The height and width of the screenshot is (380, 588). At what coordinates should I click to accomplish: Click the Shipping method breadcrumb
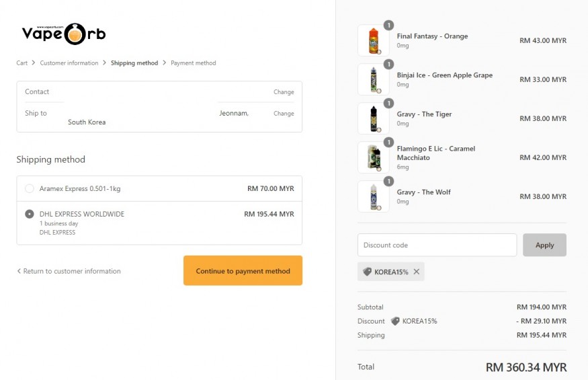click(134, 63)
